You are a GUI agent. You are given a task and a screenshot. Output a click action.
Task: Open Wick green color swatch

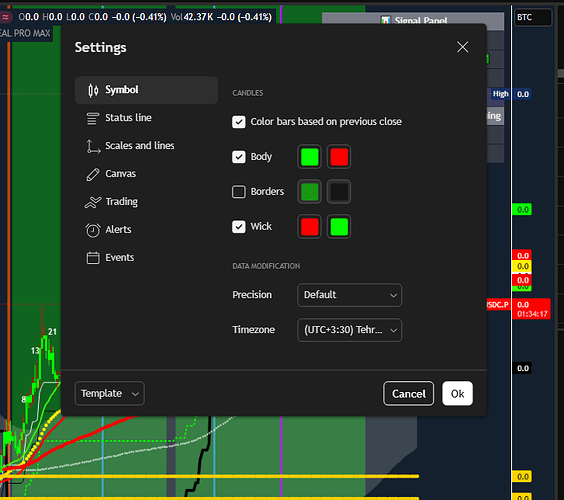pos(339,227)
